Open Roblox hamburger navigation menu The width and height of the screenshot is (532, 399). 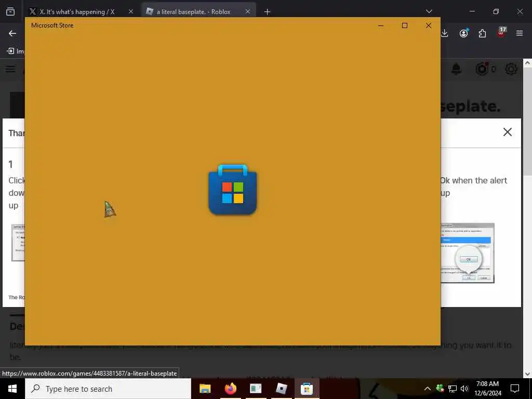point(10,69)
